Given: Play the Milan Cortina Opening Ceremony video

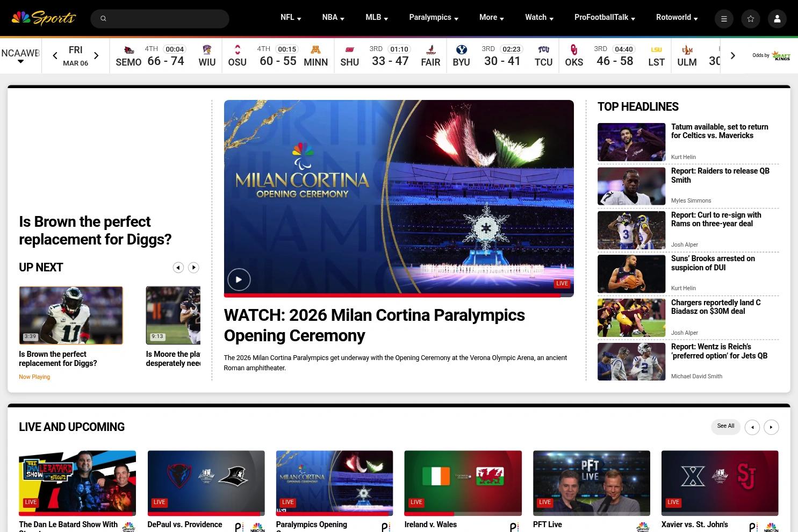Looking at the screenshot, I should pos(239,279).
